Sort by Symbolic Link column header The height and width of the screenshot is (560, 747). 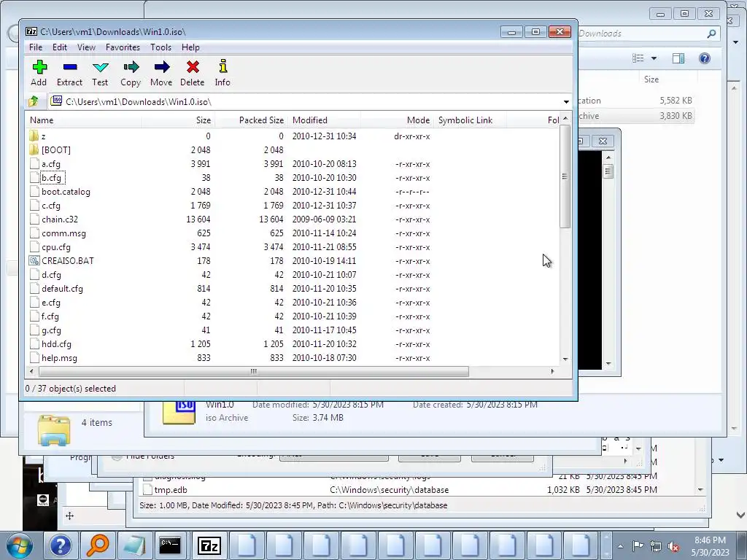[469, 120]
